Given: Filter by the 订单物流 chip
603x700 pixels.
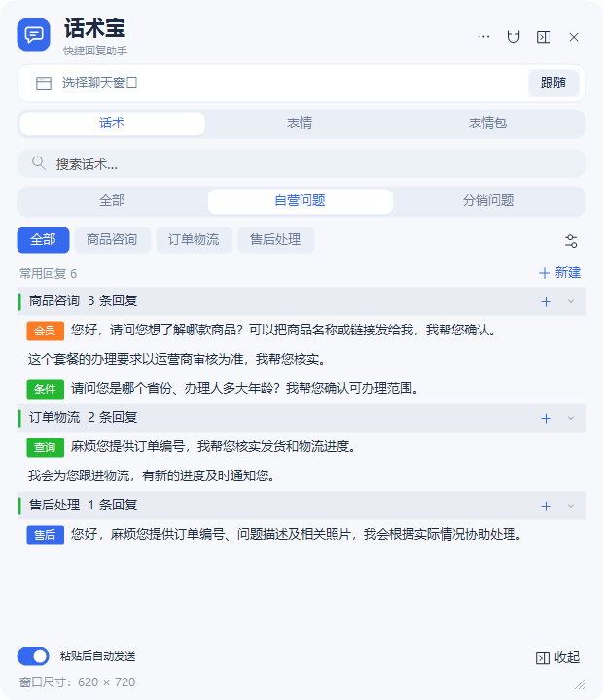Looking at the screenshot, I should point(194,240).
